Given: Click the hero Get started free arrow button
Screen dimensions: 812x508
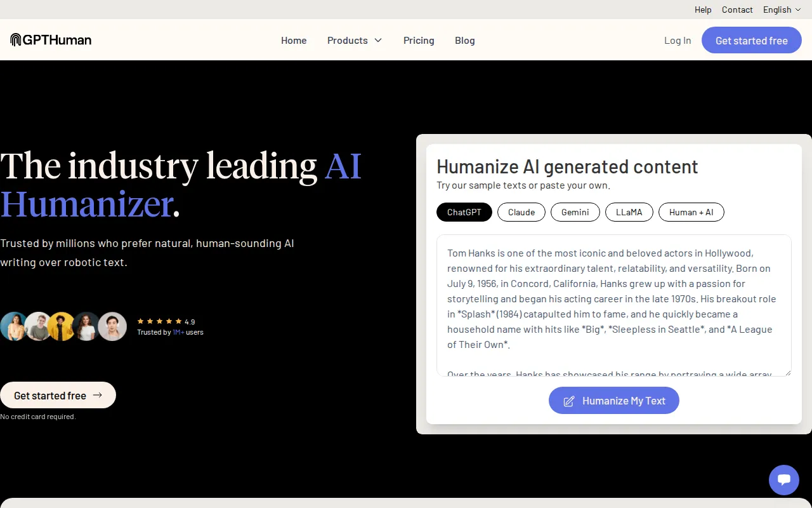Looking at the screenshot, I should coord(58,395).
